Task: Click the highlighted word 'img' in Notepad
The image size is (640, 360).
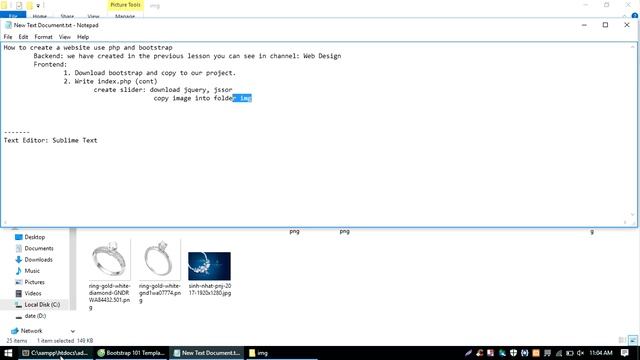Action: (x=245, y=98)
